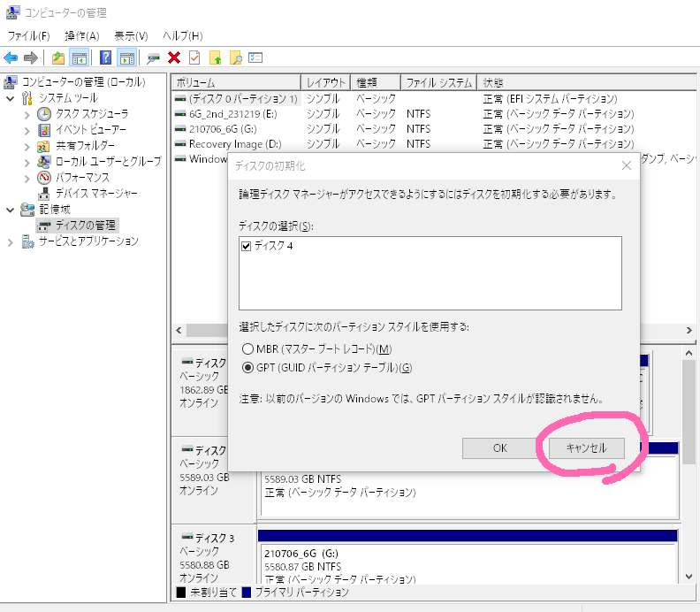The image size is (700, 612).
Task: Select コンピューターの管理 (ローカル) root node
Action: tap(84, 81)
